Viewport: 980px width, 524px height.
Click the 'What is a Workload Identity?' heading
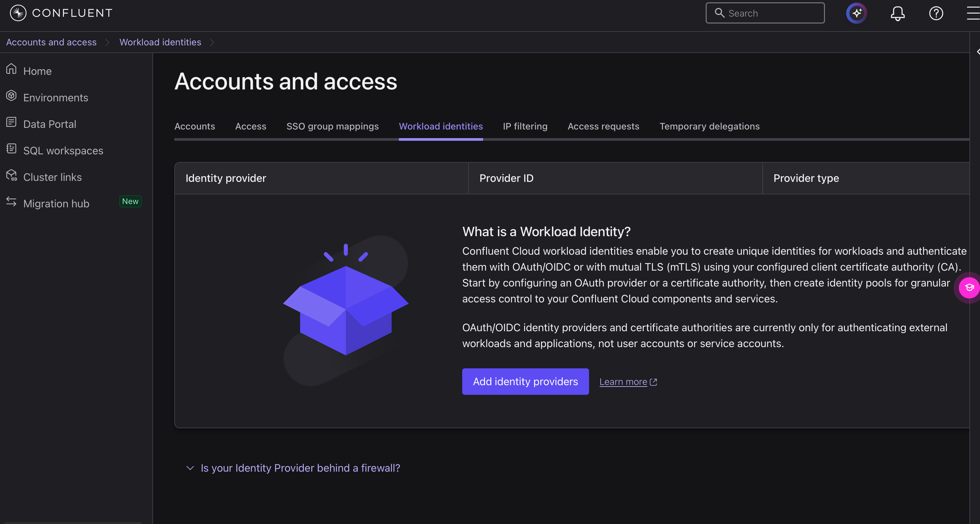pos(546,232)
